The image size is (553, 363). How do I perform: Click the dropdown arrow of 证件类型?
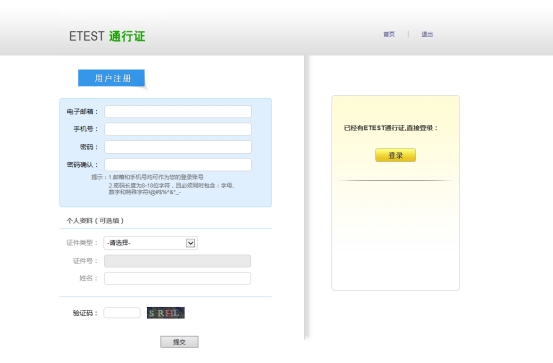tap(190, 243)
